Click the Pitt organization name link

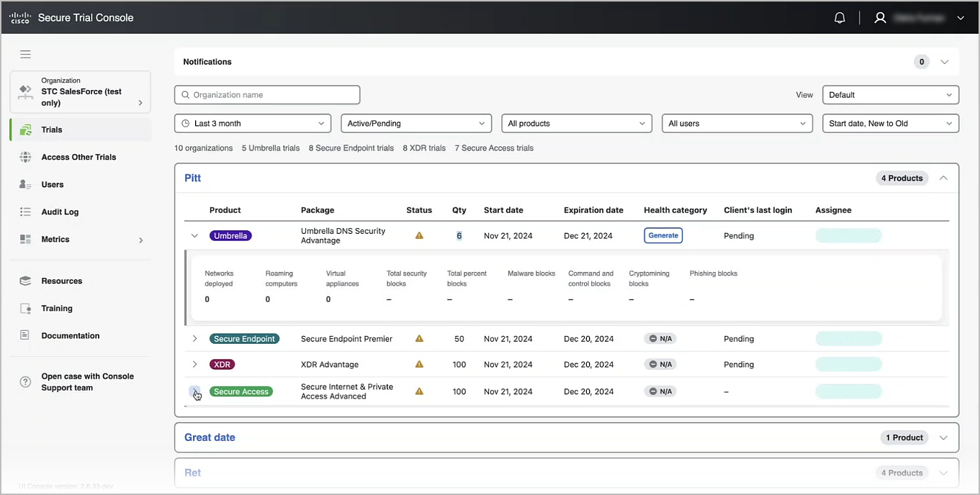pyautogui.click(x=193, y=178)
